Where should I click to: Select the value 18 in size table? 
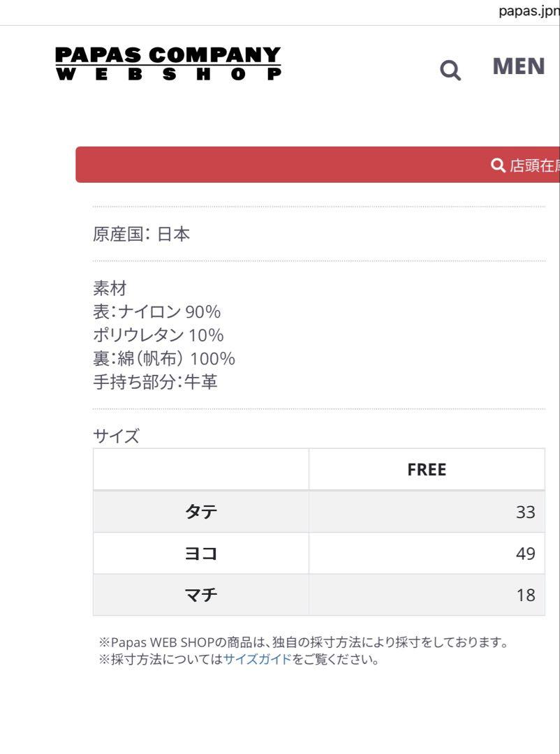click(x=525, y=596)
